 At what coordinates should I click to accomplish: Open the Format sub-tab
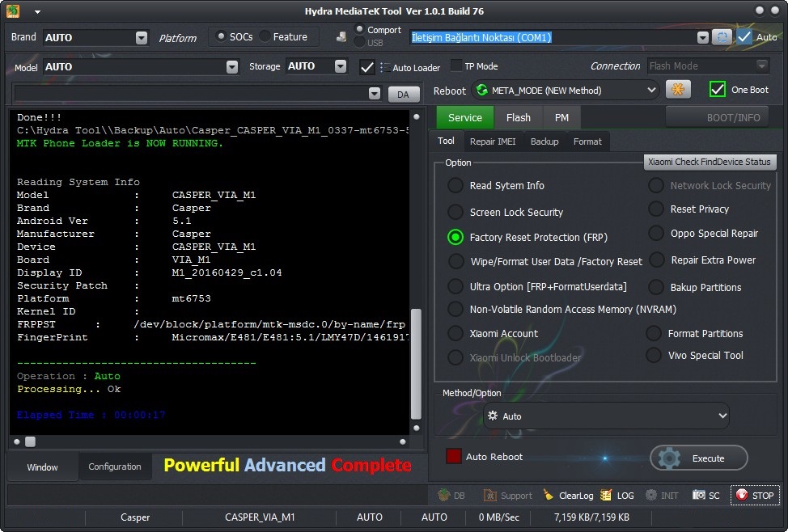[587, 141]
